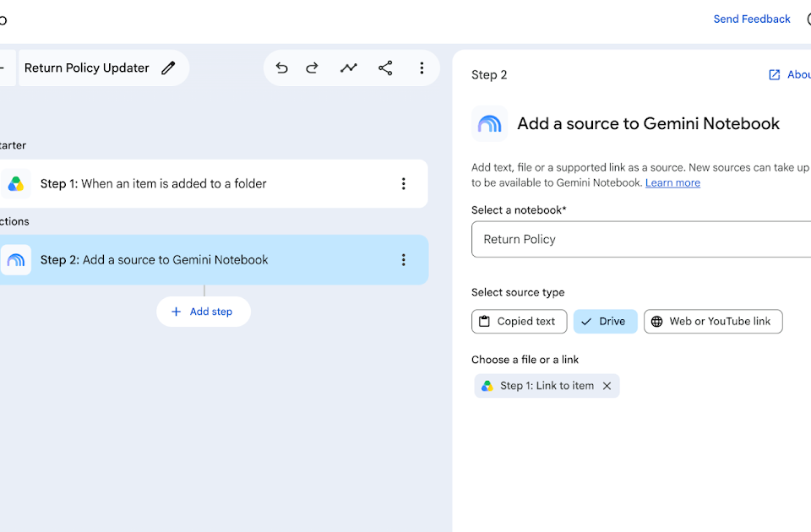Screen dimensions: 811x532
Task: Open the About external link icon
Action: point(775,74)
